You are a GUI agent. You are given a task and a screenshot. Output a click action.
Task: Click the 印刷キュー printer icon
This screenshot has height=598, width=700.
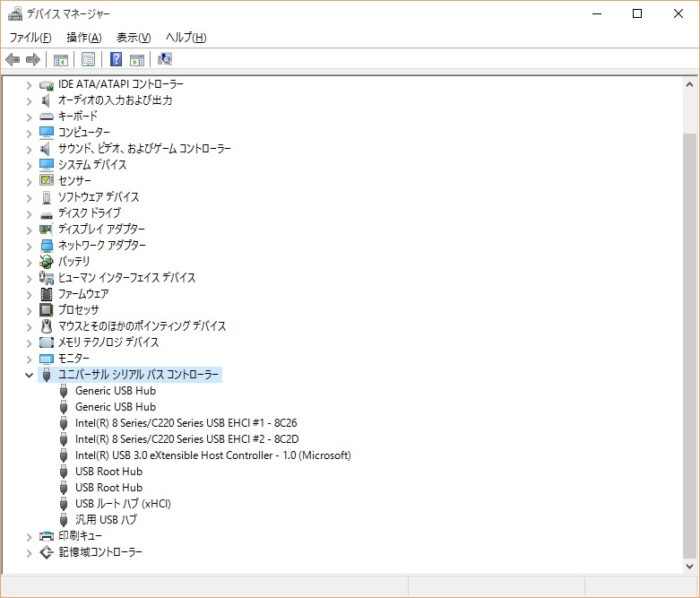point(46,536)
